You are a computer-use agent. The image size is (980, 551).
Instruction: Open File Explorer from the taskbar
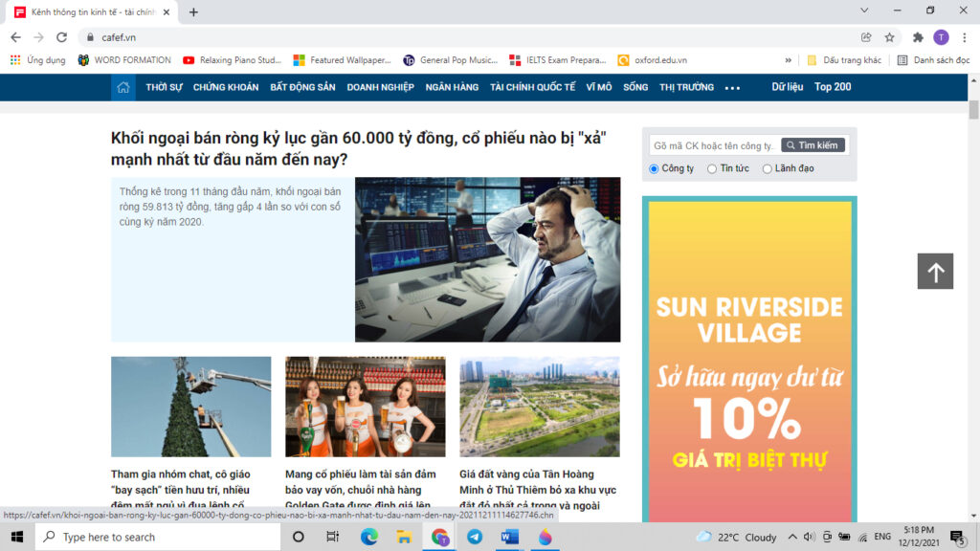click(404, 537)
